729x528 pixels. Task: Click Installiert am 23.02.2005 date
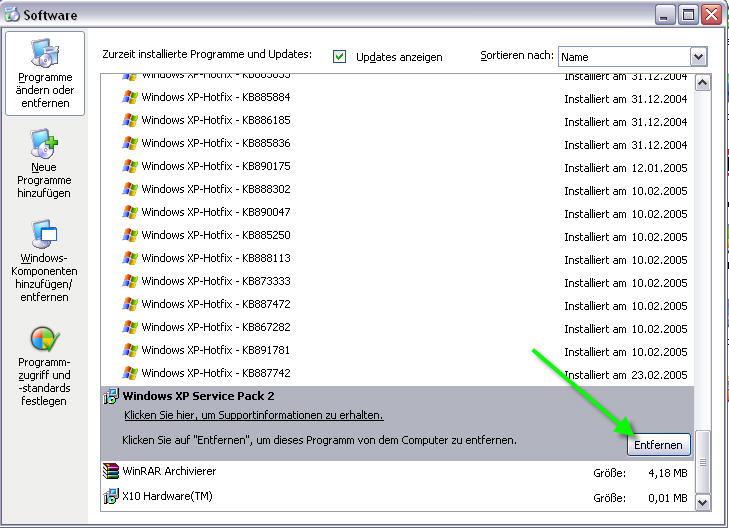click(x=625, y=375)
